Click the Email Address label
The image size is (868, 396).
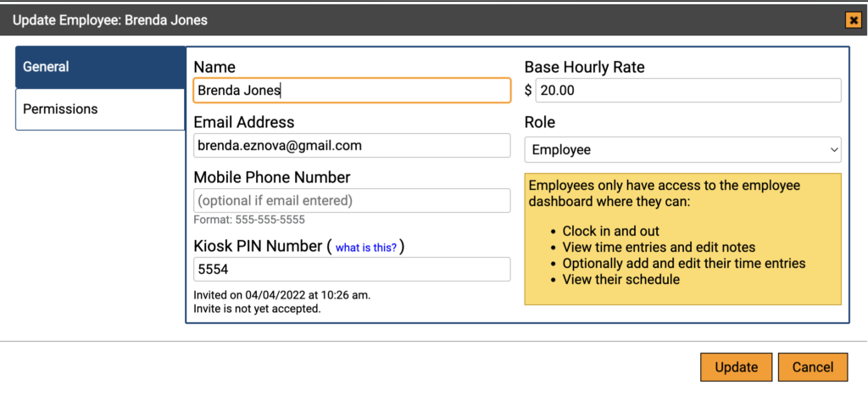click(244, 122)
